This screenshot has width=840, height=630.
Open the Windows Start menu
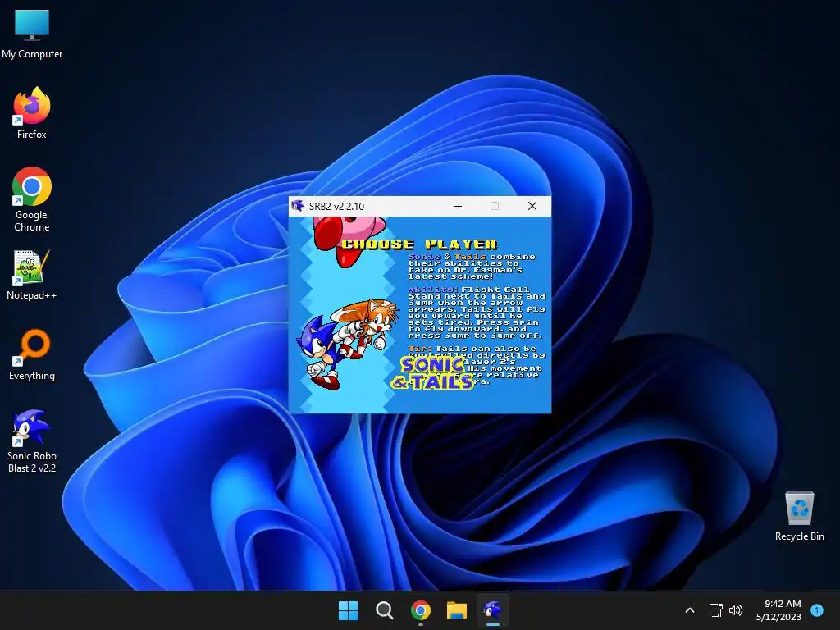(348, 610)
